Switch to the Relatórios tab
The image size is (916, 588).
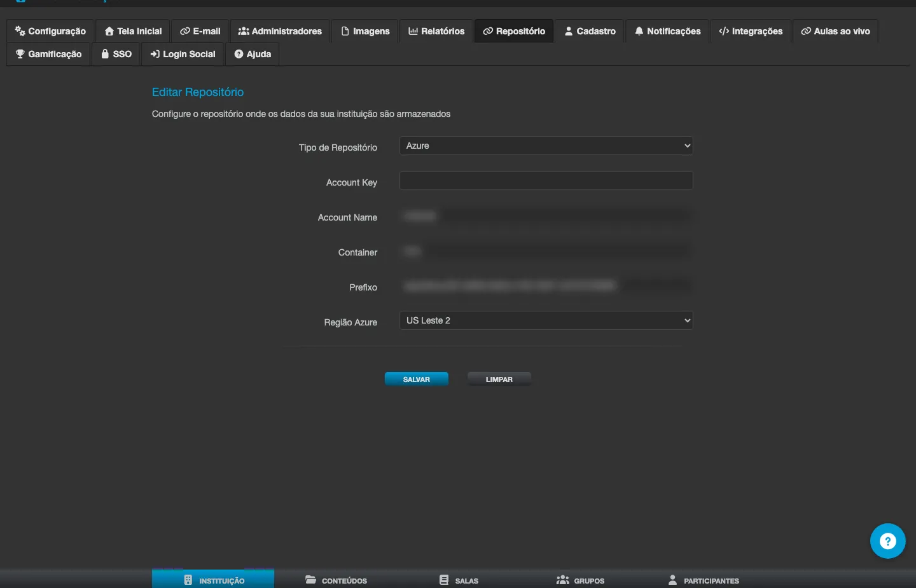point(436,31)
